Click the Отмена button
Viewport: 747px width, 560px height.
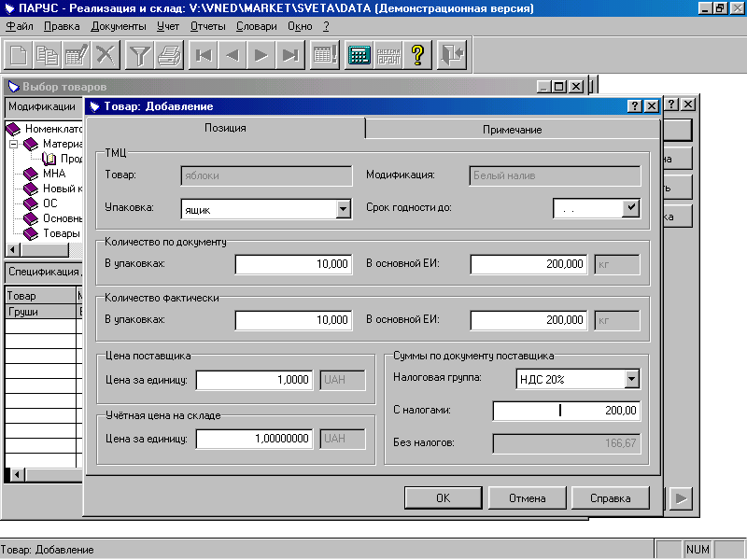point(527,498)
